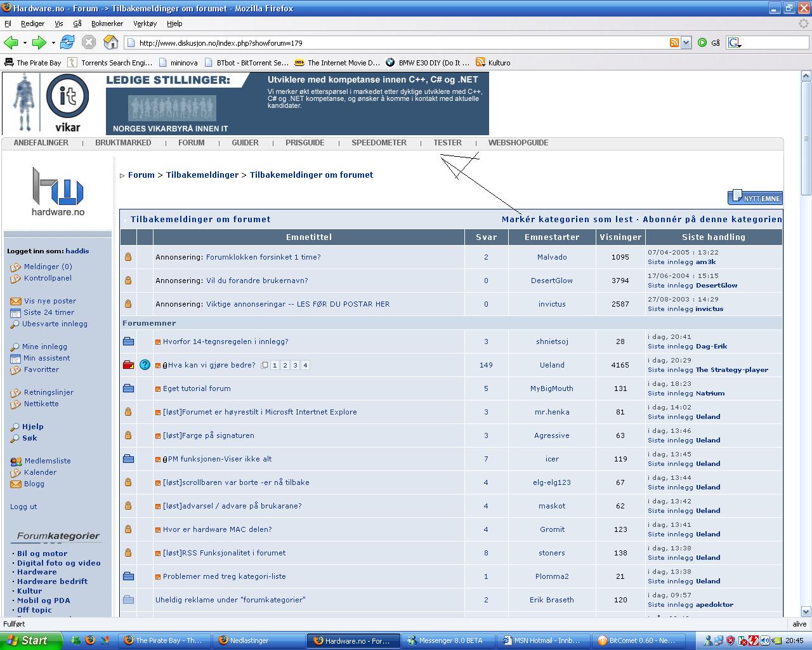
Task: Open the Verktøy menu
Action: (145, 23)
